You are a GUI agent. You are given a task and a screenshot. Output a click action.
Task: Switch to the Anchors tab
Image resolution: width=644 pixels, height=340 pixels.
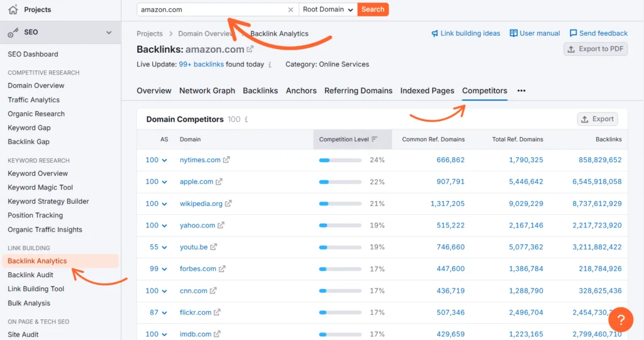coord(301,90)
